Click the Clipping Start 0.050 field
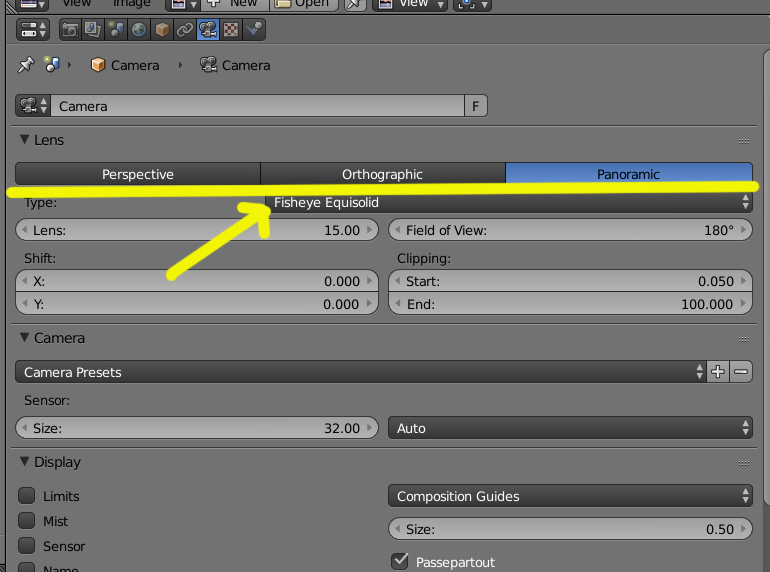Screen dimensions: 770x572 [570, 281]
